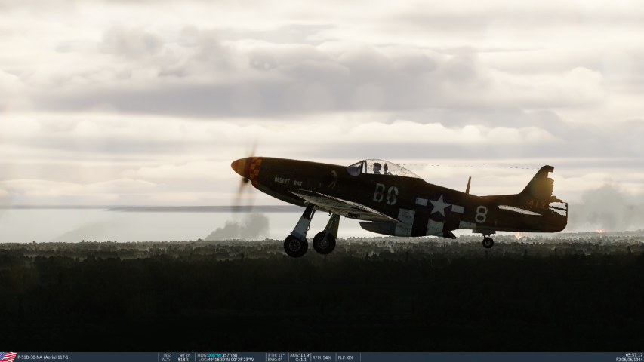Click the F2 06/06/1944 date label
Image resolution: width=644 pixels, height=362 pixels.
tap(629, 359)
